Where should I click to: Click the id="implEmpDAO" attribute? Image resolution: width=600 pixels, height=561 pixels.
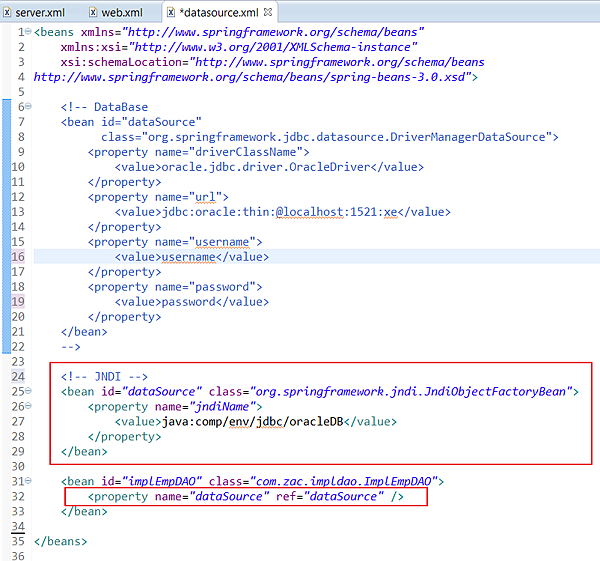point(152,482)
